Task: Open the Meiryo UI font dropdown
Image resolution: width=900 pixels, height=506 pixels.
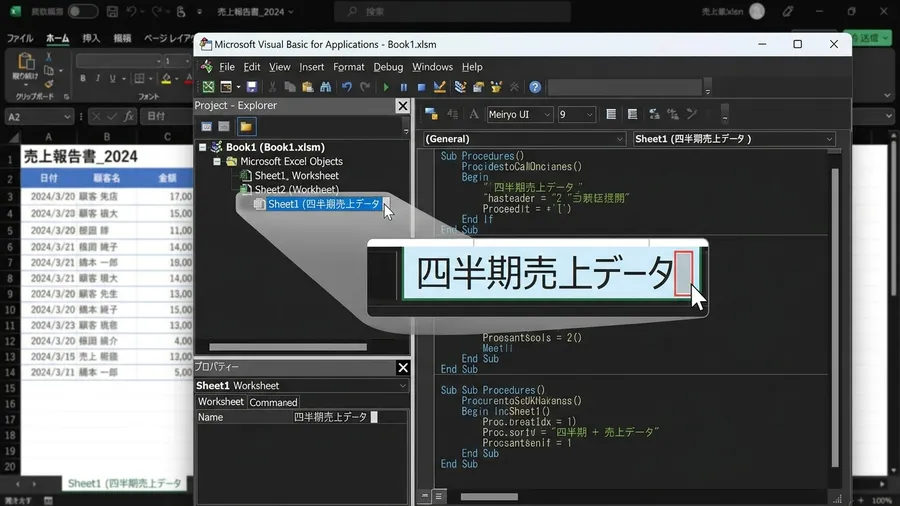Action: point(547,115)
